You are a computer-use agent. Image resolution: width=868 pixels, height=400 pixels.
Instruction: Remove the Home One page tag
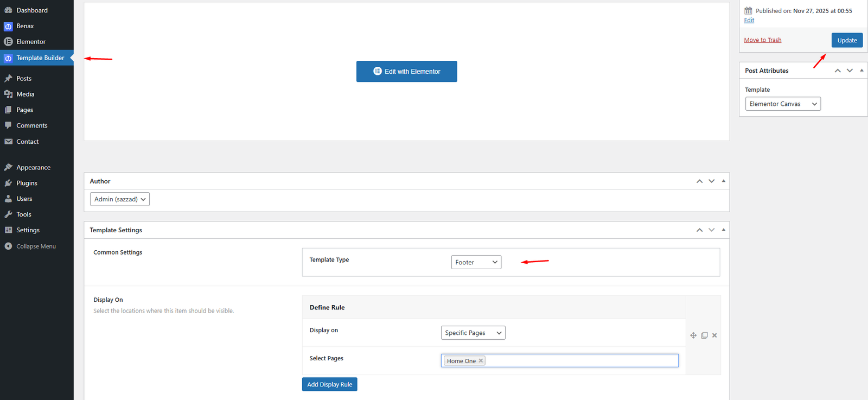tap(481, 361)
